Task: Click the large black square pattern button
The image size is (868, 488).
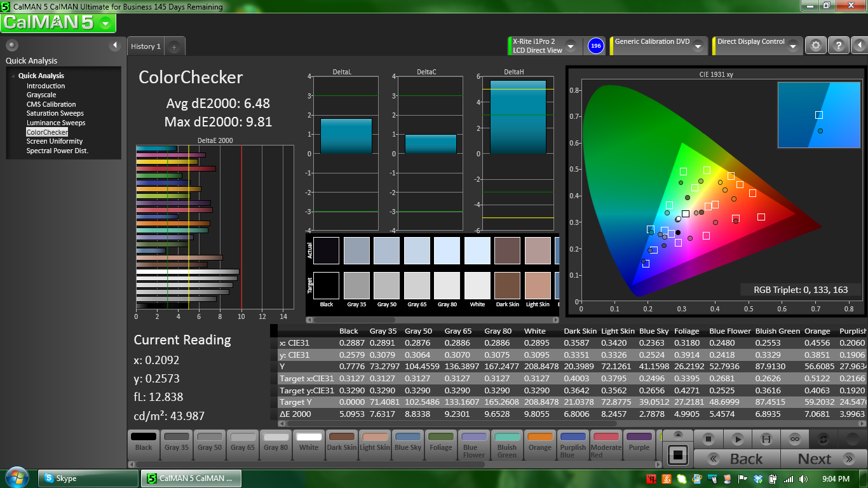Action: click(678, 455)
